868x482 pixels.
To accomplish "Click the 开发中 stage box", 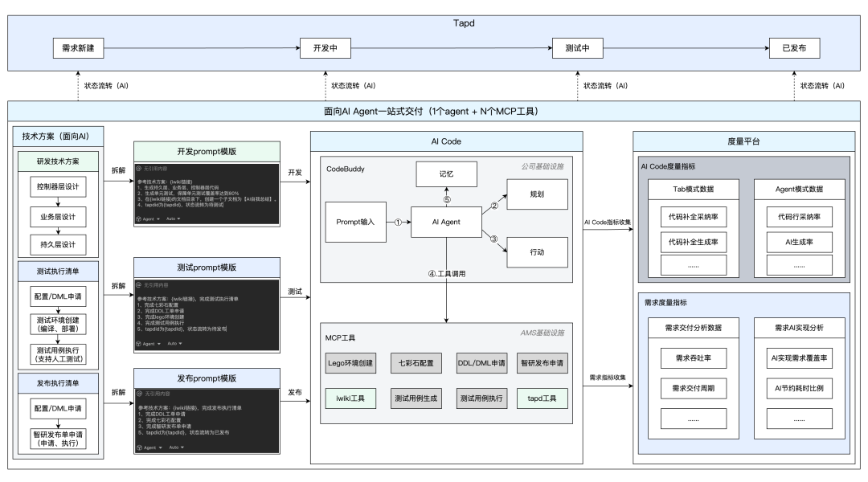I will coord(327,48).
